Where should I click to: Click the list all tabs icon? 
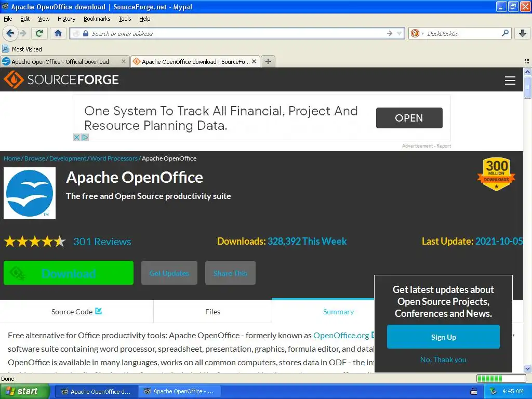527,61
